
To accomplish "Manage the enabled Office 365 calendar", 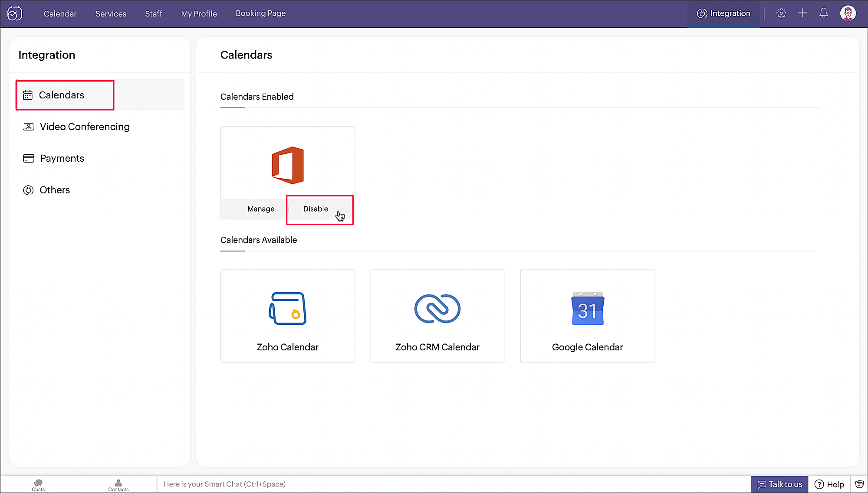I will tap(260, 209).
